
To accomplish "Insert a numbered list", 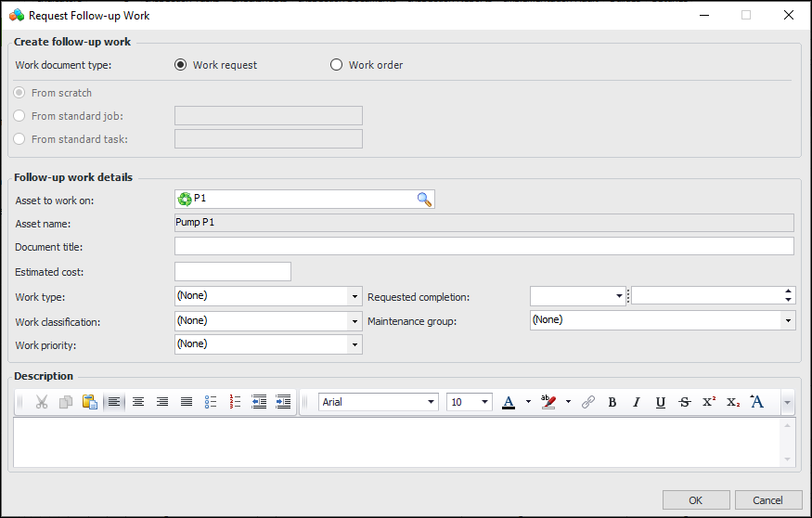I will coord(235,402).
